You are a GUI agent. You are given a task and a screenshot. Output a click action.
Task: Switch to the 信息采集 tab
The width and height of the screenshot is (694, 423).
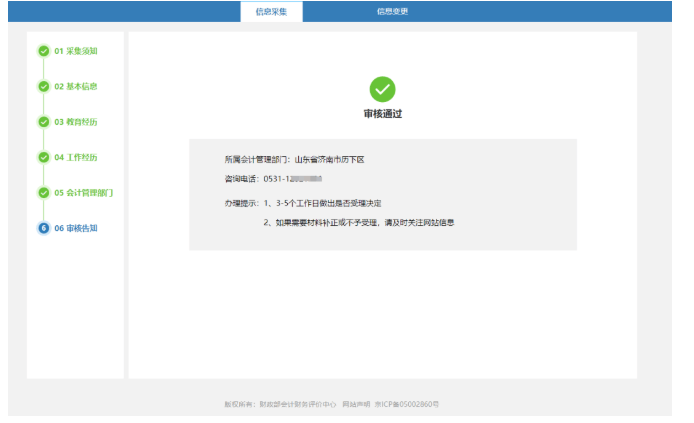(x=271, y=12)
